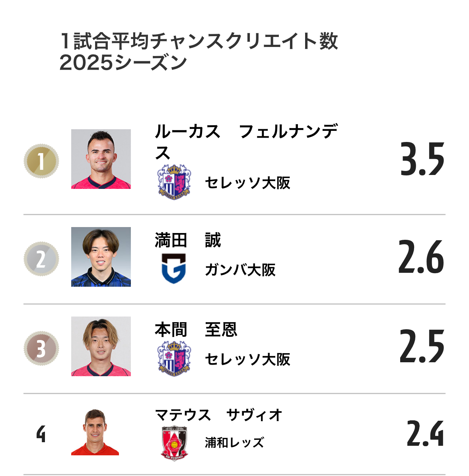Click the Urawa Reds crest
The image size is (469, 476).
[174, 443]
